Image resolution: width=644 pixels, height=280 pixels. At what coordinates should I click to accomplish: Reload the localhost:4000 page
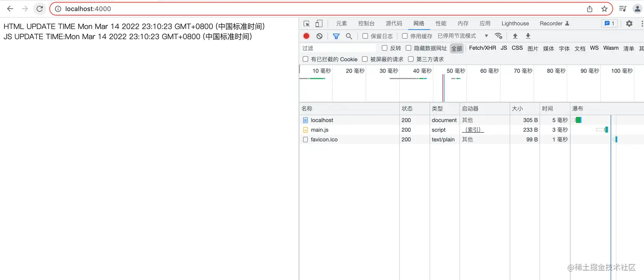39,9
